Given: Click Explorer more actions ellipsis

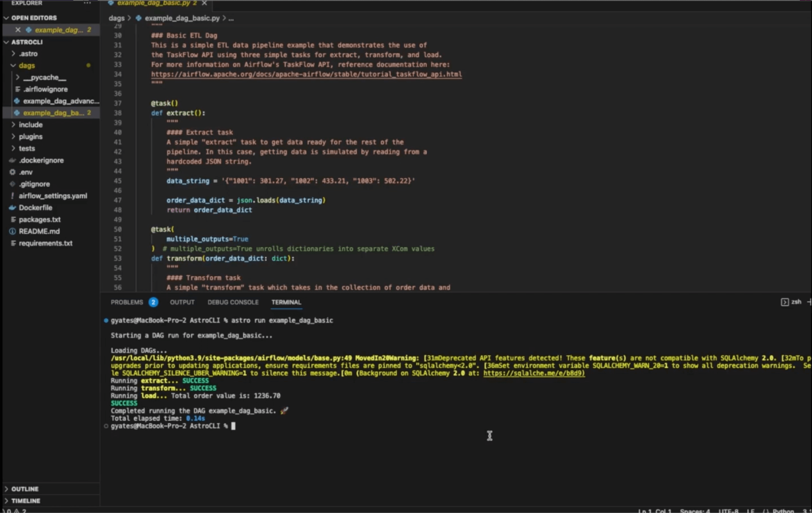Looking at the screenshot, I should point(87,3).
